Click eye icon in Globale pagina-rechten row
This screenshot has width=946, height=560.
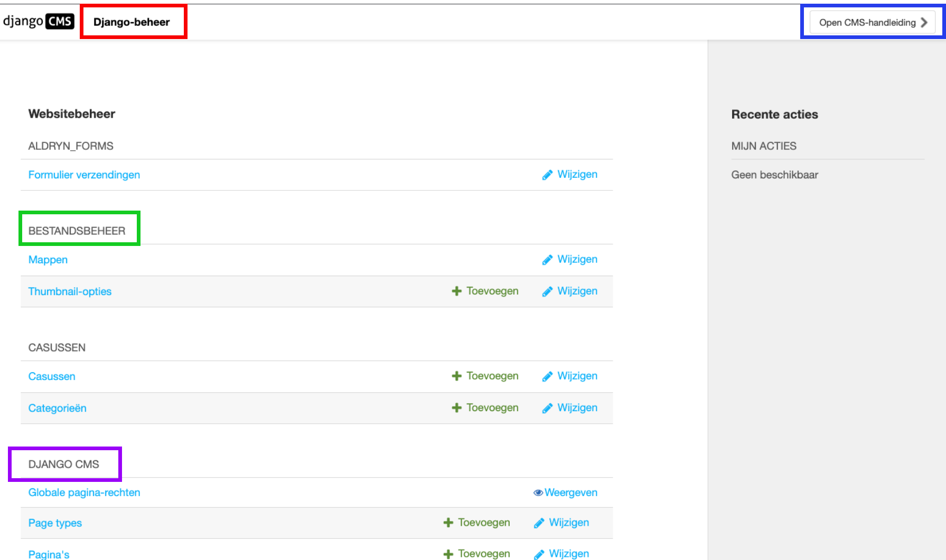(538, 492)
